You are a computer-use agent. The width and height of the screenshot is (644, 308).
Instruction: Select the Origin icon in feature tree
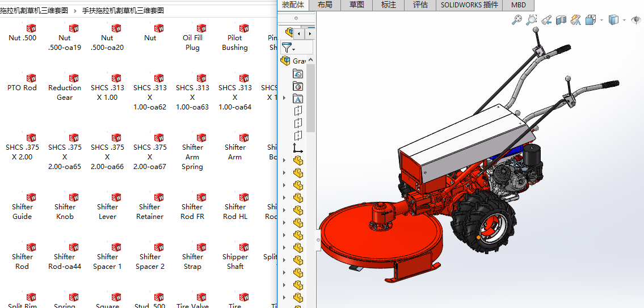pos(298,149)
